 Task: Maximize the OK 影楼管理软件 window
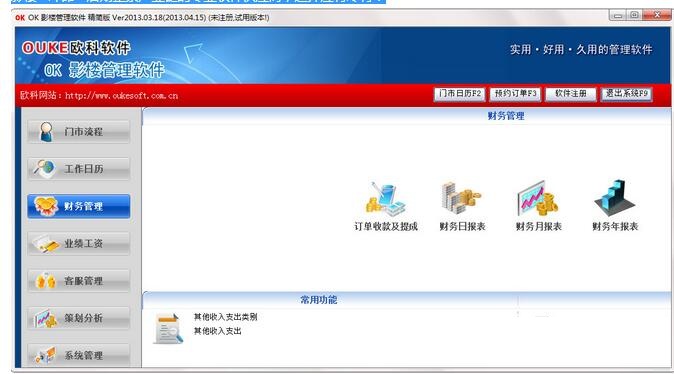(634, 16)
